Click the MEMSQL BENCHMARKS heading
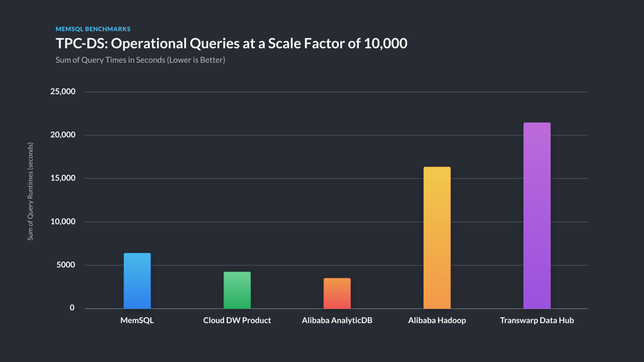644x362 pixels. pyautogui.click(x=93, y=29)
